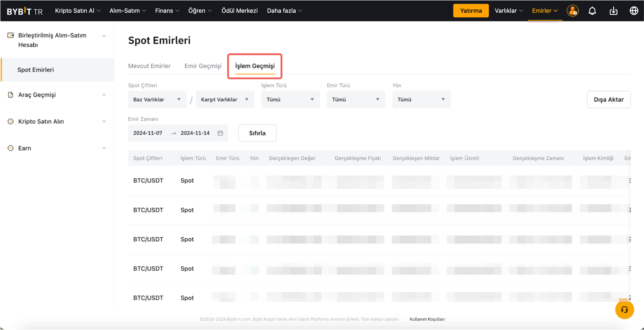The image size is (644, 330).
Task: Collapse Birleştirilmiş Alım-Satım Hesabı section
Action: click(104, 36)
